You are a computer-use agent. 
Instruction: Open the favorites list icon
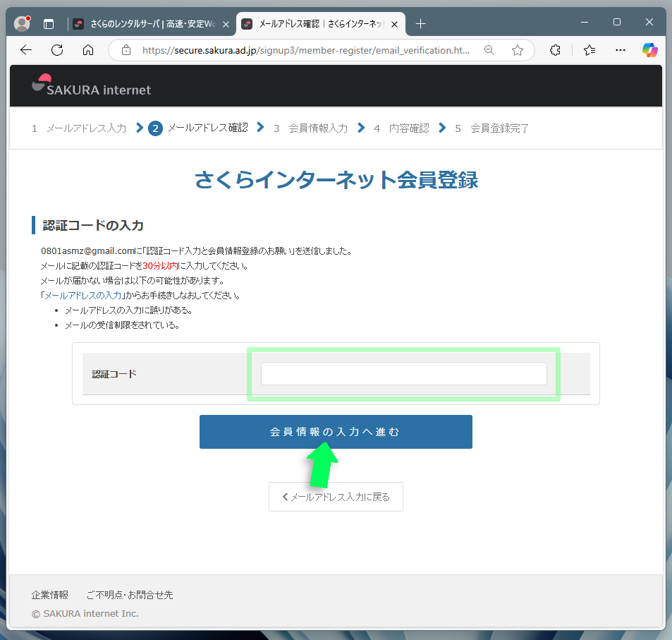589,50
